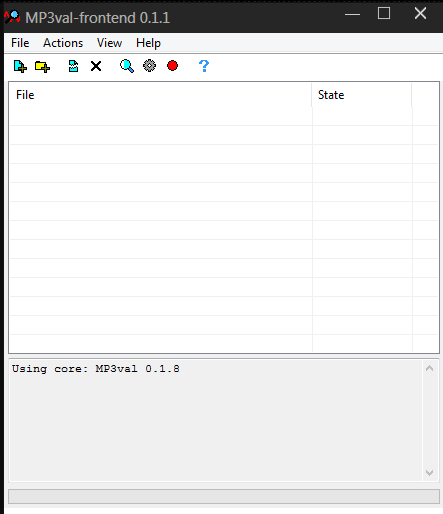This screenshot has height=514, width=443.
Task: Click the 'Using core: MP3val 0.1.8' log text
Action: coord(96,369)
